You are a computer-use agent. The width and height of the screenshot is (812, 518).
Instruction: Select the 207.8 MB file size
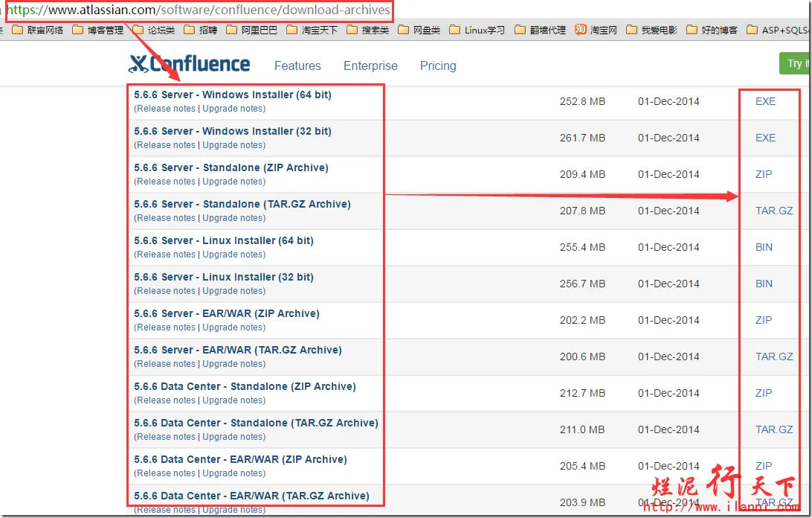pyautogui.click(x=582, y=211)
